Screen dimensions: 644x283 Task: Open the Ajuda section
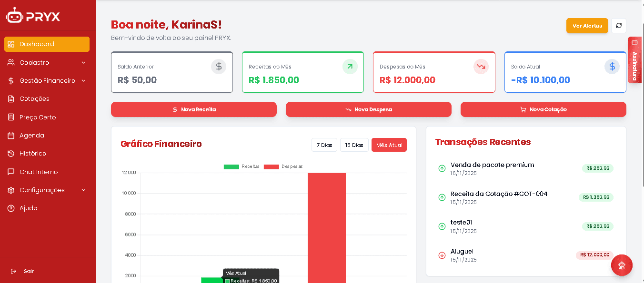click(x=29, y=208)
